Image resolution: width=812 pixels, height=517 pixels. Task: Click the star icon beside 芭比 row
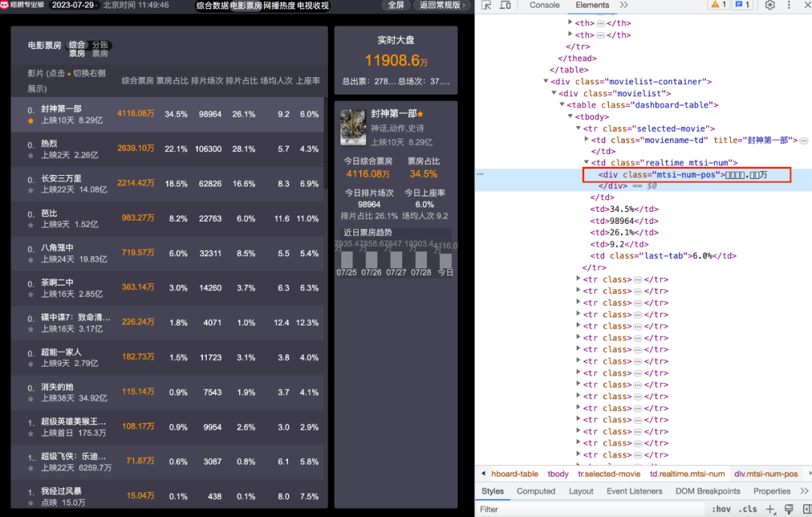click(x=31, y=225)
